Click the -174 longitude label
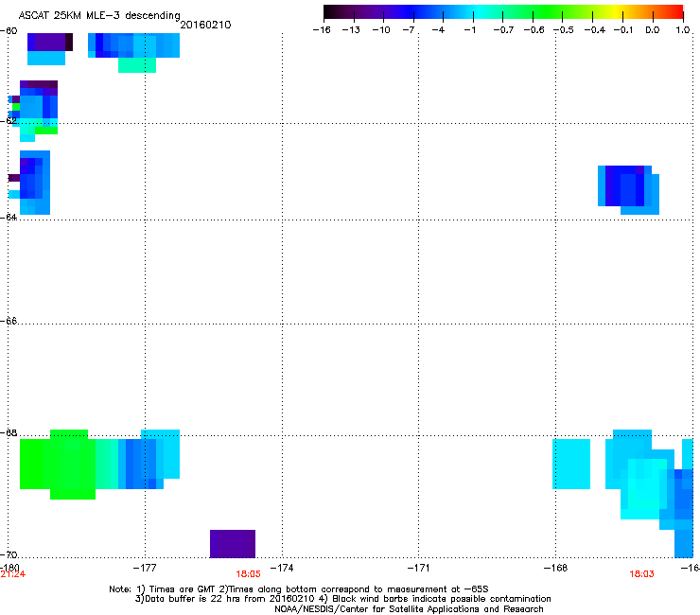 click(282, 568)
